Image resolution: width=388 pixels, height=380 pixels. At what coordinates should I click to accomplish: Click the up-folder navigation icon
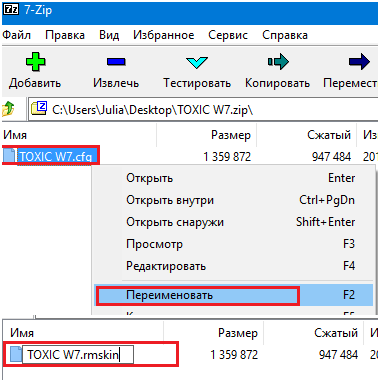pyautogui.click(x=9, y=109)
